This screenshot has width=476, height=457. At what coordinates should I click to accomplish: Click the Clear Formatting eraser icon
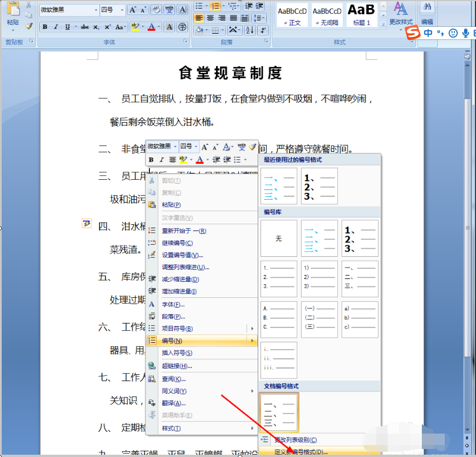pos(156,10)
